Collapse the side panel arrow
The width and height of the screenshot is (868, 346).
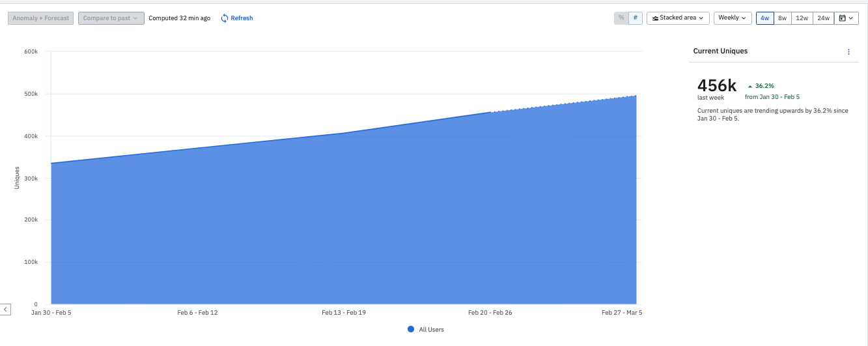tap(5, 310)
